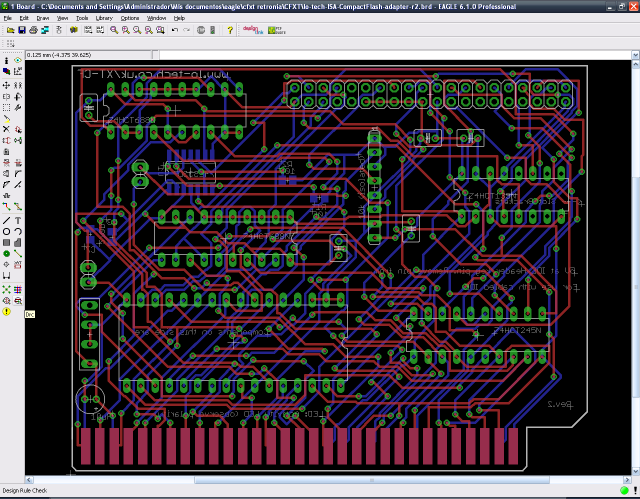Select the Smash tool
Viewport: 640px width, 499px height.
point(6,174)
